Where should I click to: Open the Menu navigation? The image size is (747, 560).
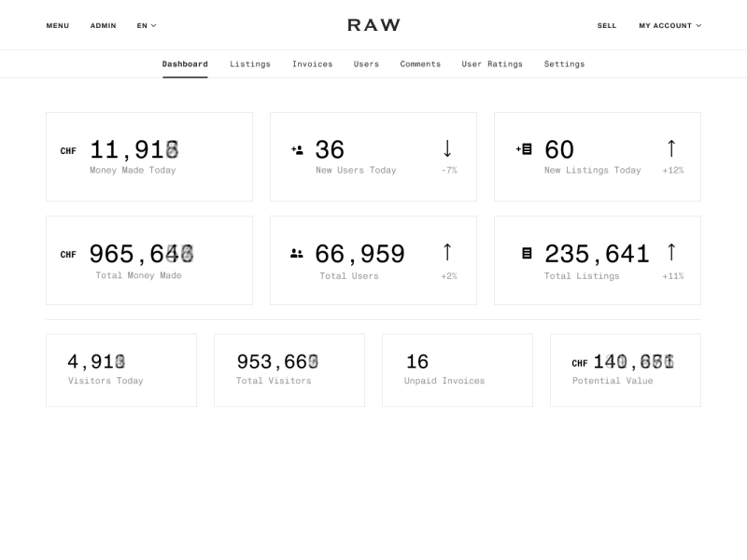57,25
